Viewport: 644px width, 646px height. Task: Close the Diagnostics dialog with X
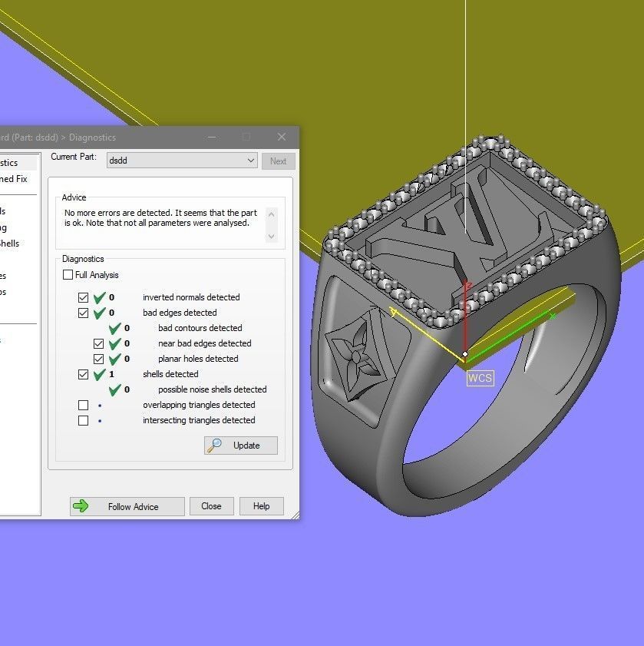click(x=282, y=137)
